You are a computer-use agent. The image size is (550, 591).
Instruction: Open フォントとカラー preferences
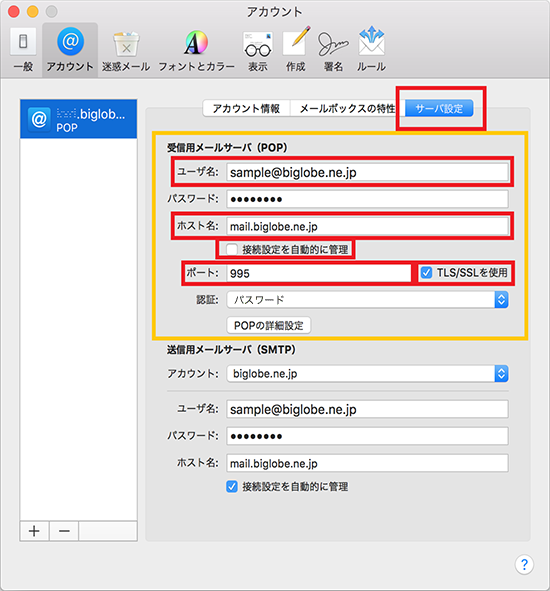[x=196, y=50]
